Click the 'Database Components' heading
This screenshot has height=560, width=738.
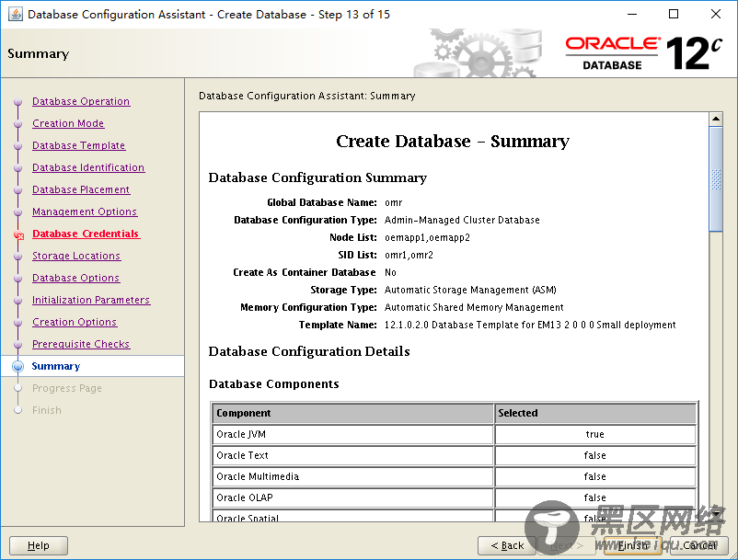pos(274,384)
